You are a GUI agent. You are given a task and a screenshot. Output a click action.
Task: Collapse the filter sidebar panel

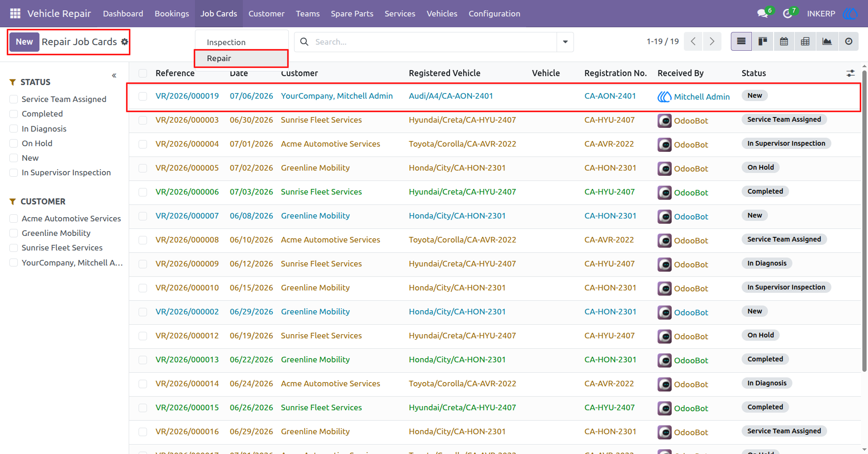114,76
